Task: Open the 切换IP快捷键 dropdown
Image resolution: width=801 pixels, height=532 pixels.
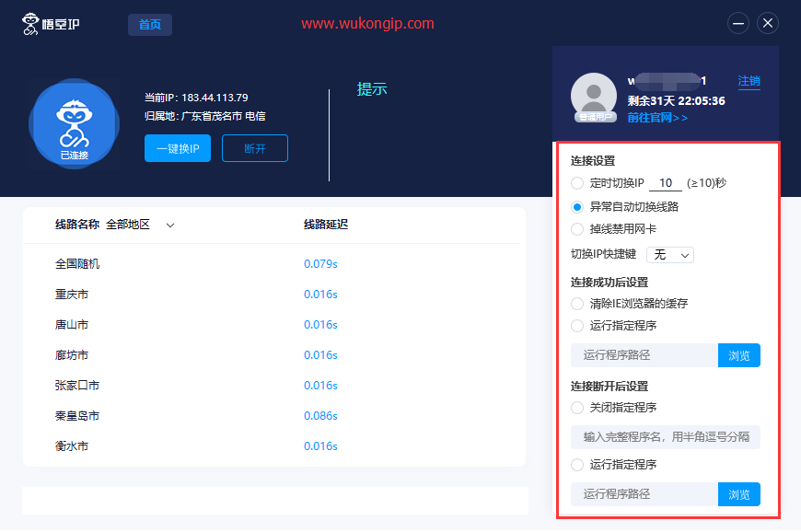Action: tap(670, 255)
